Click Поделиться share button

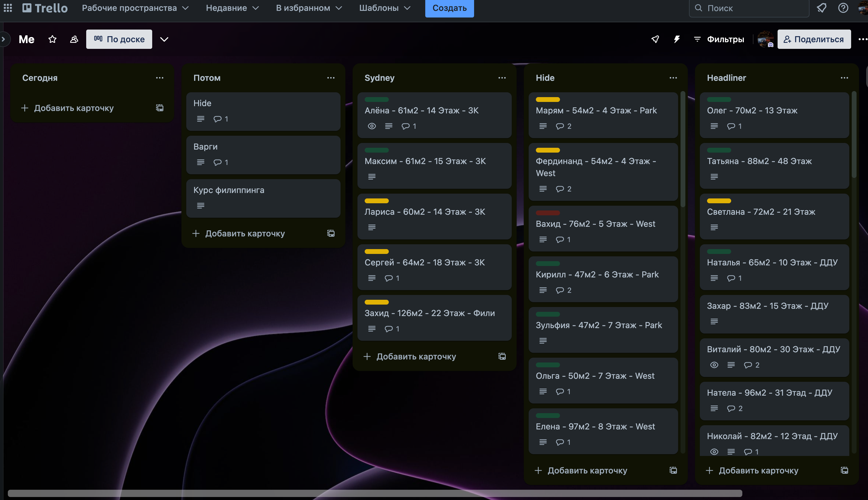[x=814, y=39]
